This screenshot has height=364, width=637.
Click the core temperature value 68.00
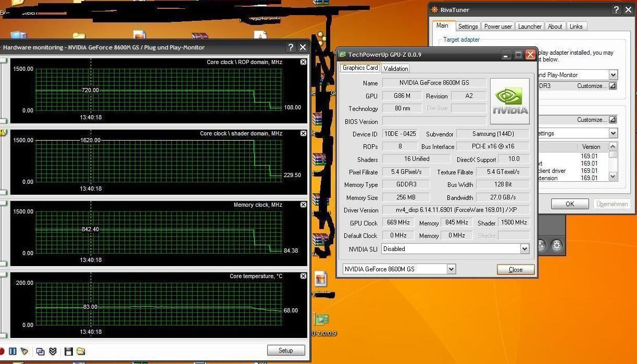(x=291, y=310)
